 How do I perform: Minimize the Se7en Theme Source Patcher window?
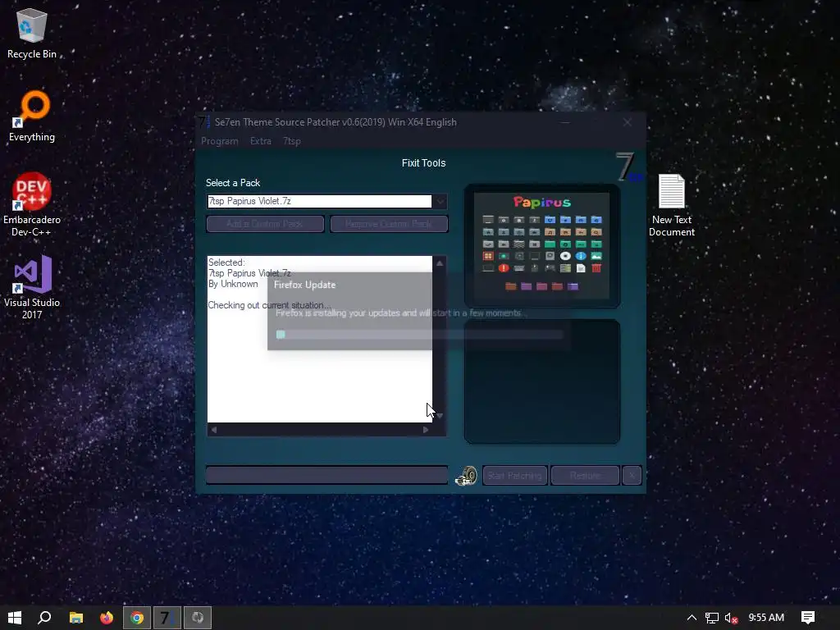click(565, 123)
